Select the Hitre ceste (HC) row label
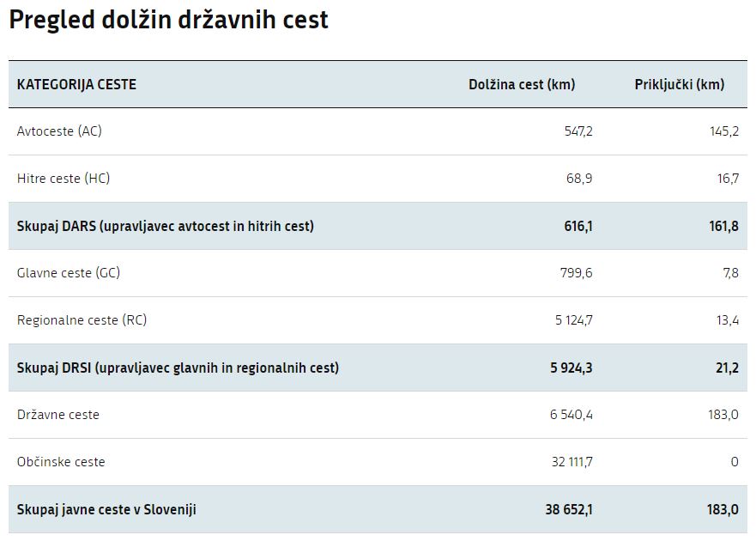 pyautogui.click(x=64, y=179)
